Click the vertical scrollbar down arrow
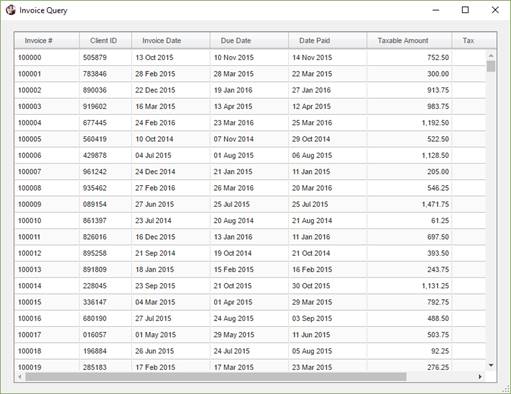The width and height of the screenshot is (511, 394). tap(491, 366)
